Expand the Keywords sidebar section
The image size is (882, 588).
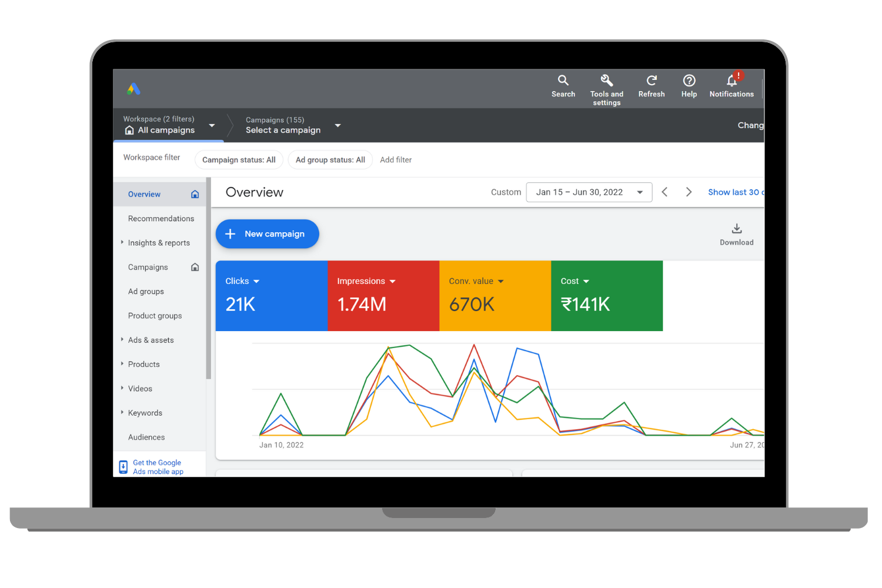pos(122,412)
